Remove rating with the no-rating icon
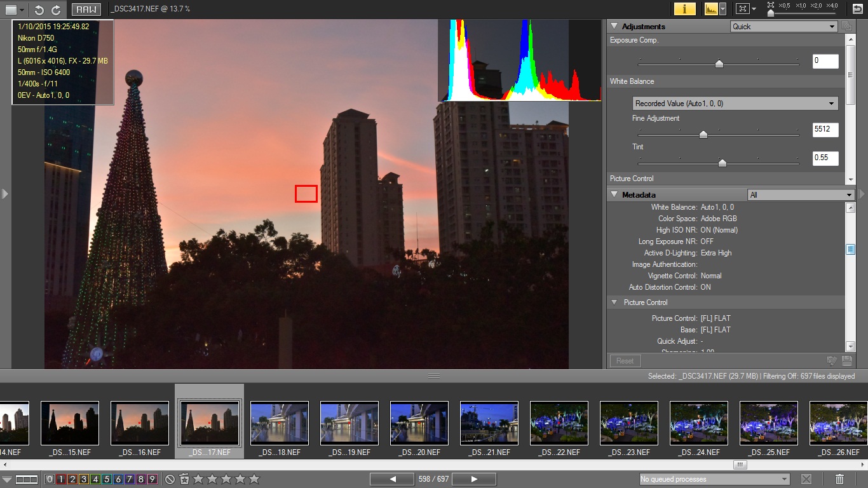The width and height of the screenshot is (868, 488). pyautogui.click(x=170, y=479)
